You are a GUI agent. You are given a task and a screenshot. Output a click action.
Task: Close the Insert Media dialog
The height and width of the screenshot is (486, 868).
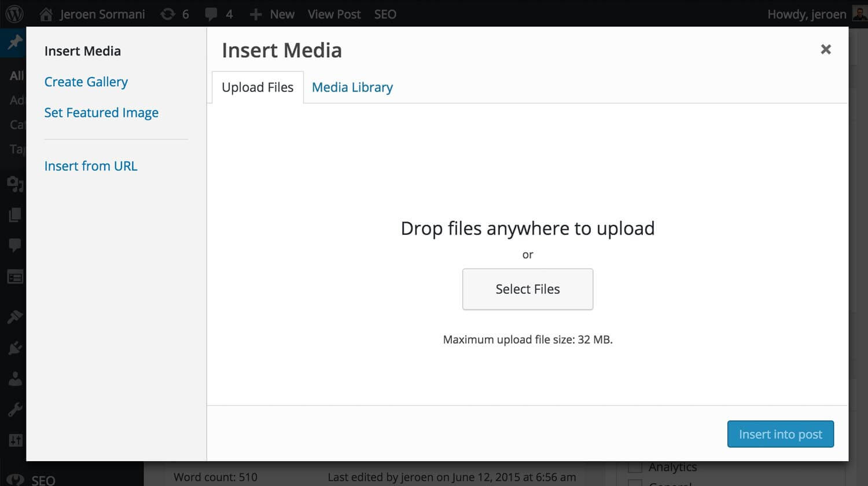(826, 50)
